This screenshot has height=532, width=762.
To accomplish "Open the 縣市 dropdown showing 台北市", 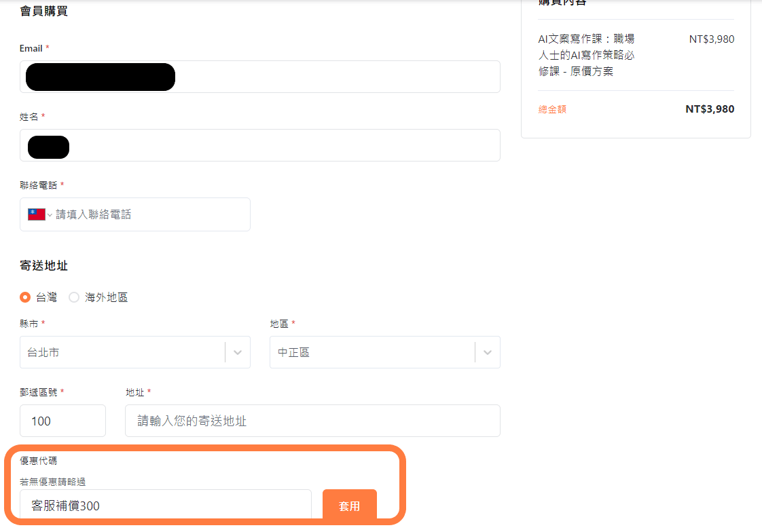I will [x=122, y=352].
